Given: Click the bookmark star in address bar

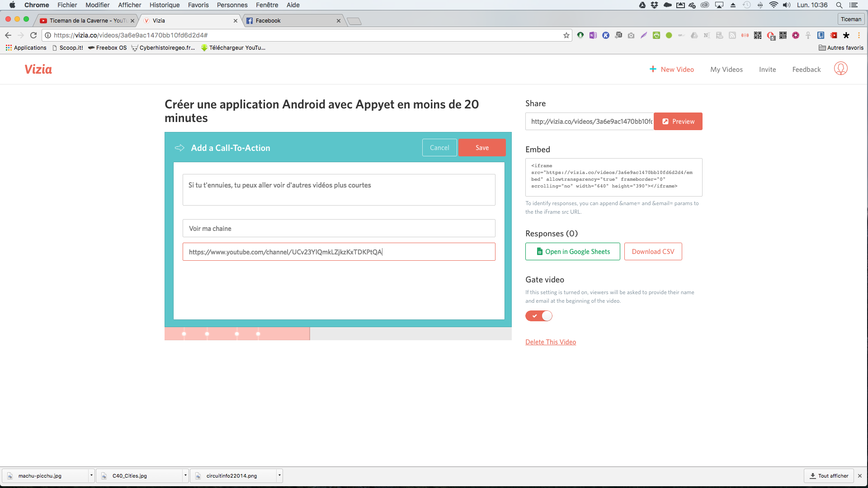Looking at the screenshot, I should [x=566, y=35].
